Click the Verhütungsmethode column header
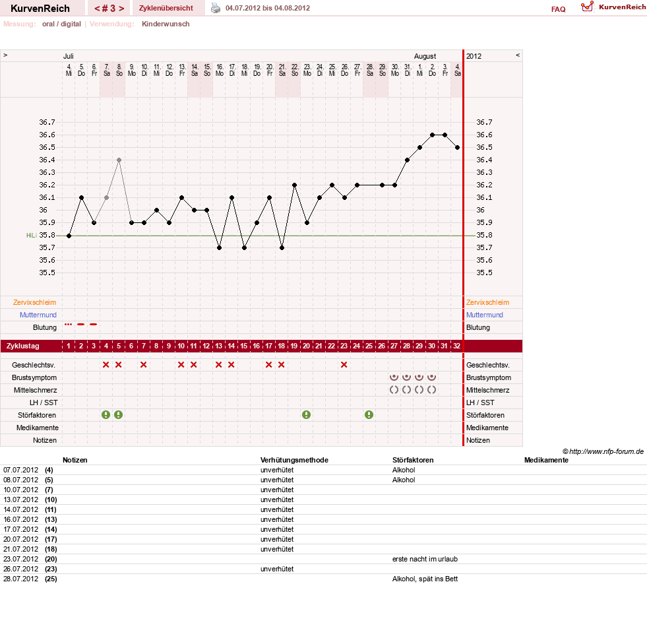The width and height of the screenshot is (647, 644). 294,460
